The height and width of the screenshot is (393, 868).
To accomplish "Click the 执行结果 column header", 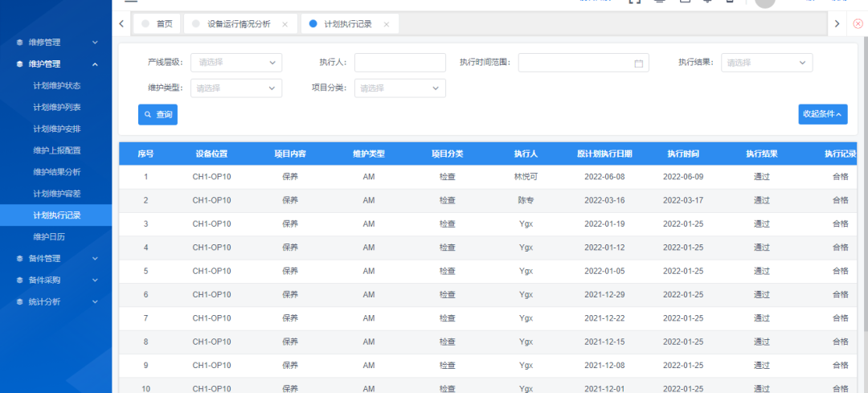I will coord(762,154).
